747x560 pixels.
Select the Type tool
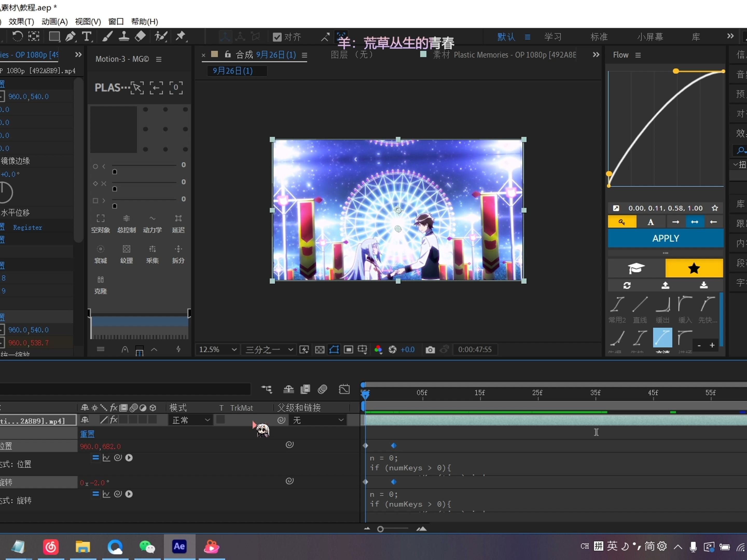click(86, 37)
